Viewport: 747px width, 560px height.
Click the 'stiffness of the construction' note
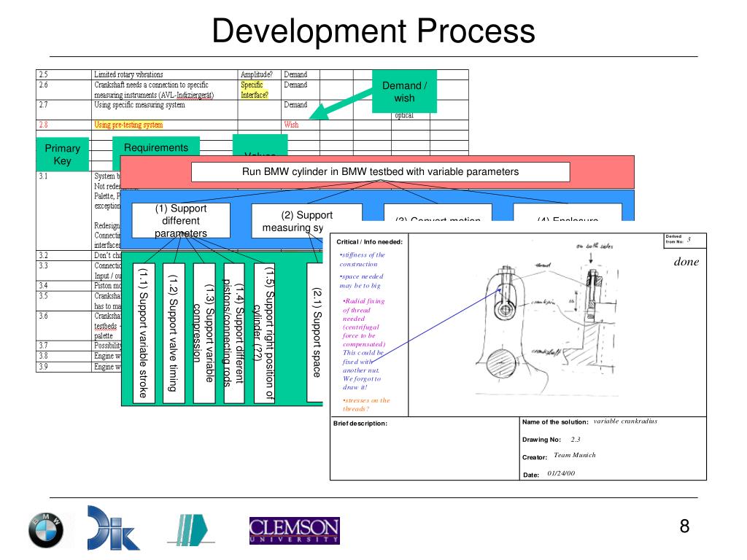(x=362, y=260)
